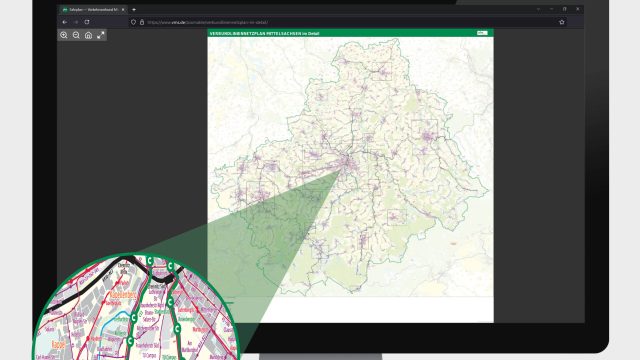Bookmark this page with star icon
The width and height of the screenshot is (640, 360).
pos(562,22)
